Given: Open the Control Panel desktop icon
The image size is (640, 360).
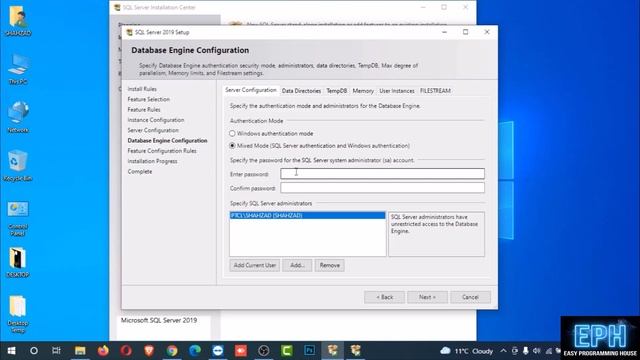Looking at the screenshot, I should (18, 218).
